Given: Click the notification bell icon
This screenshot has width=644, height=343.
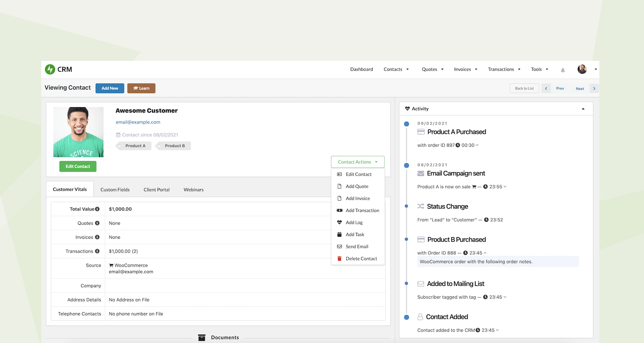Looking at the screenshot, I should 562,70.
